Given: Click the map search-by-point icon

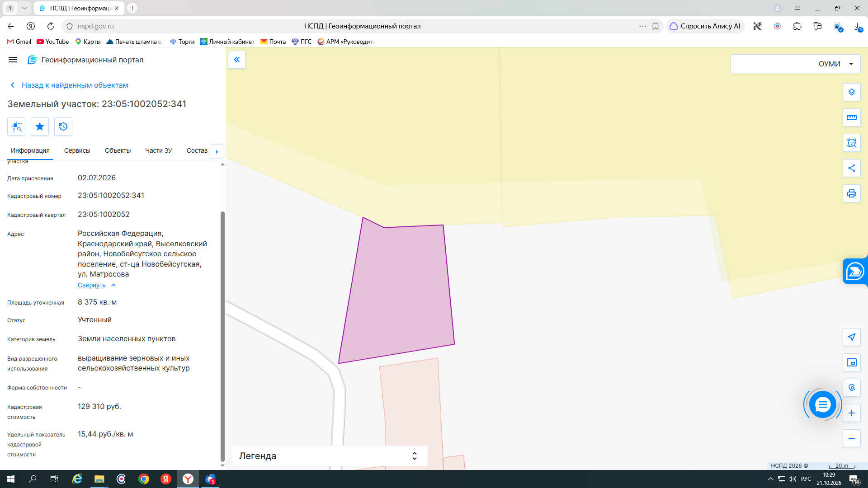Looking at the screenshot, I should [852, 388].
